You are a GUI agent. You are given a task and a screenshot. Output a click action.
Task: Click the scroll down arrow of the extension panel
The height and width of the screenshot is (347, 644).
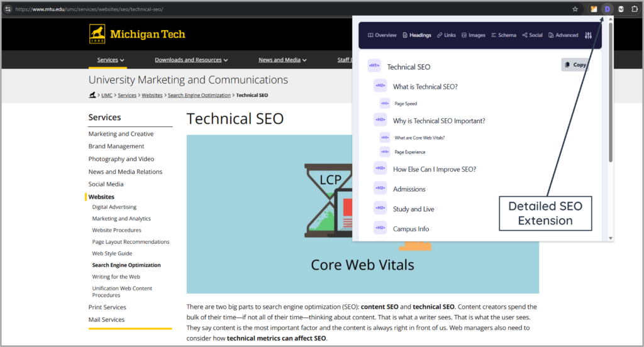pyautogui.click(x=610, y=238)
